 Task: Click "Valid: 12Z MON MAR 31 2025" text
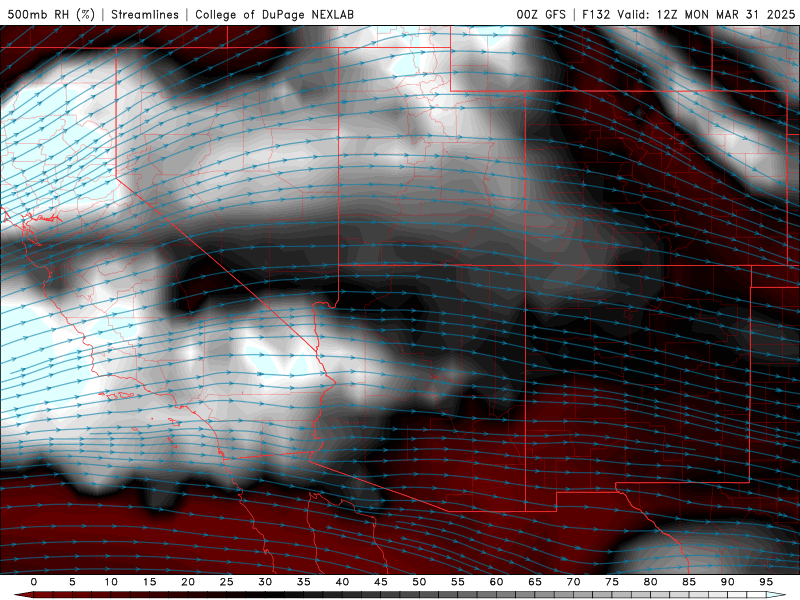point(706,14)
